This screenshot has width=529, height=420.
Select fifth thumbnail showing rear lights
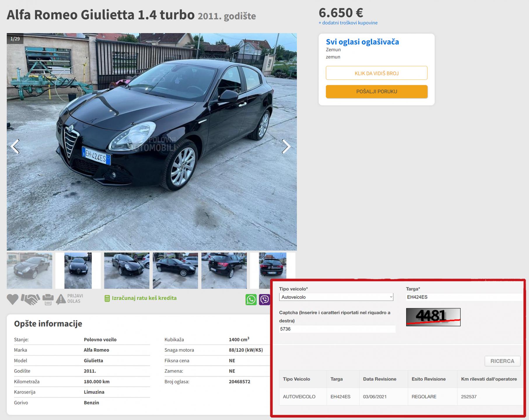tap(224, 271)
